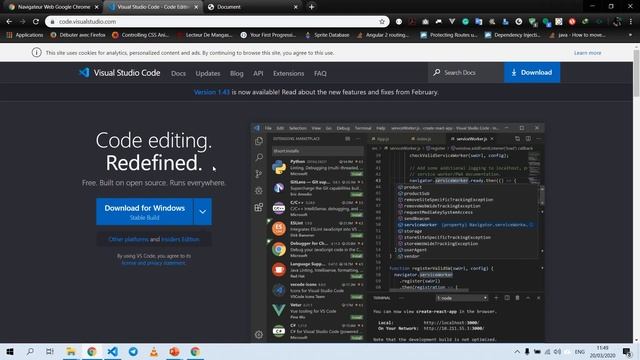Expand the download options arrow beside Download for Windows

pyautogui.click(x=202, y=211)
